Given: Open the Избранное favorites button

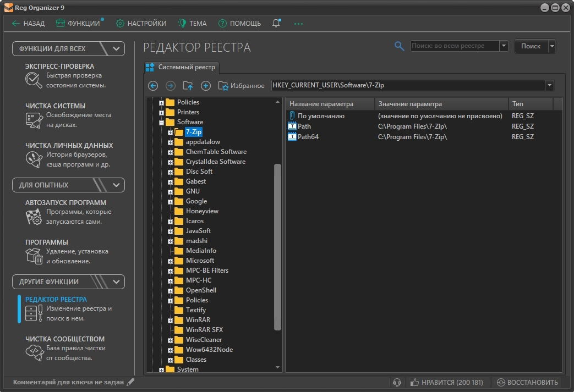Looking at the screenshot, I should point(241,86).
